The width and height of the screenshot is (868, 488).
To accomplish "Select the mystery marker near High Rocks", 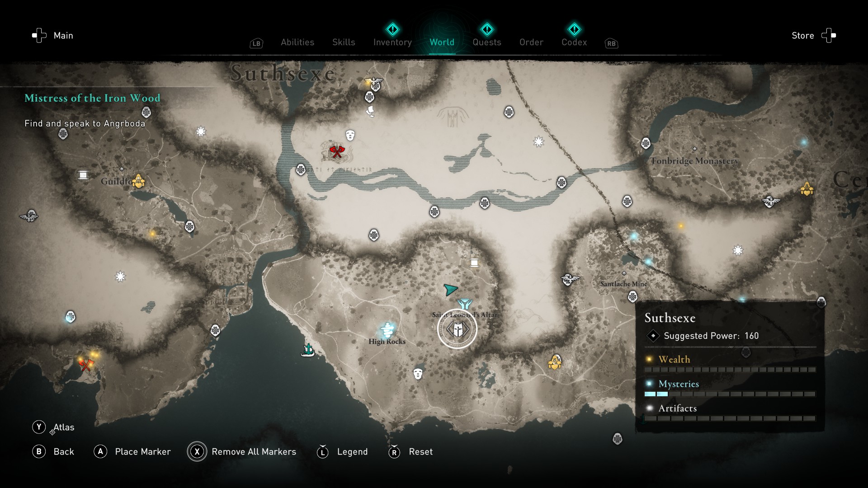I will [x=387, y=329].
